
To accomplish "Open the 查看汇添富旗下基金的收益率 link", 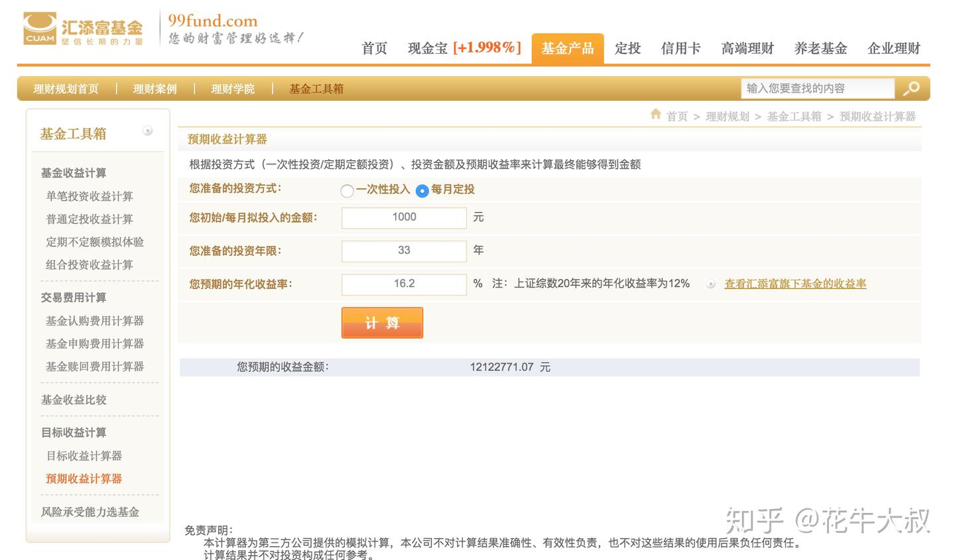I will [795, 283].
